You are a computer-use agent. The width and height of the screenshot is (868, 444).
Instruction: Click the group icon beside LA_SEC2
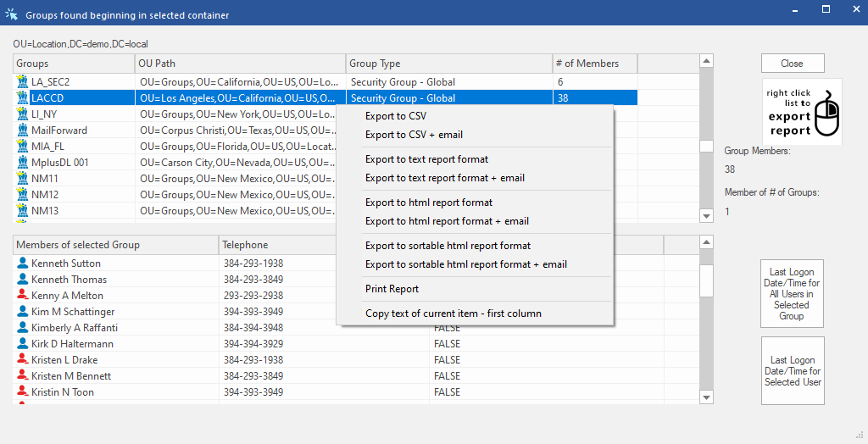22,82
